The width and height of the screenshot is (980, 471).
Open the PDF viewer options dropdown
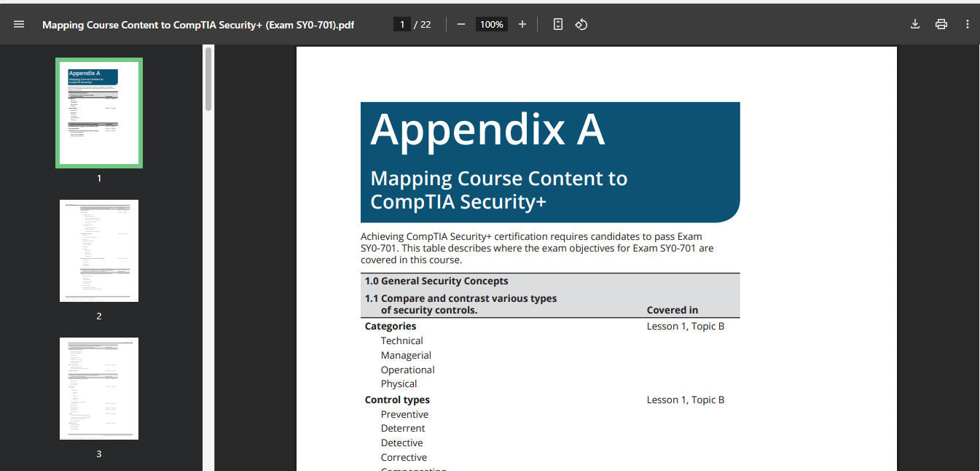967,24
